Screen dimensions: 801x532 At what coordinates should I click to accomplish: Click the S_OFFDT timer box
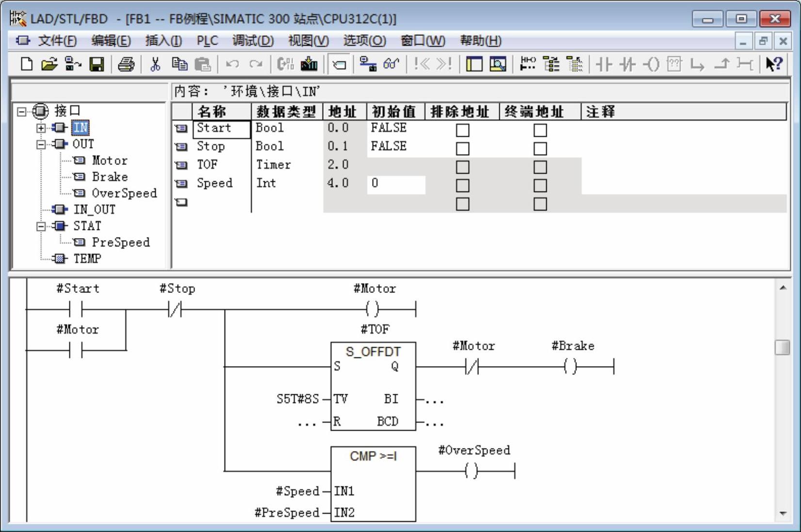[373, 387]
